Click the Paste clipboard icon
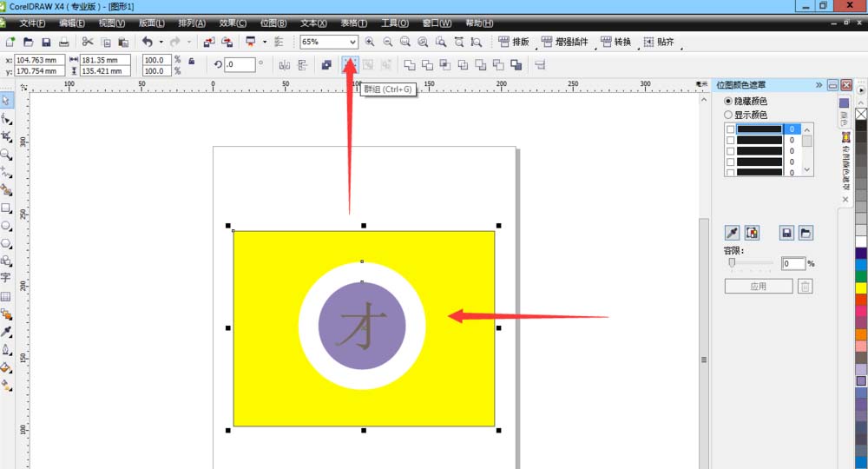The width and height of the screenshot is (868, 469). coord(123,42)
